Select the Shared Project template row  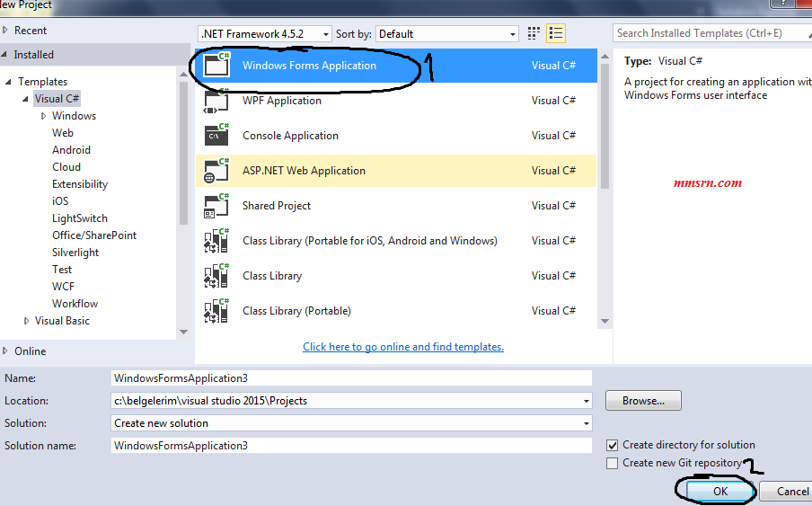pyautogui.click(x=396, y=206)
